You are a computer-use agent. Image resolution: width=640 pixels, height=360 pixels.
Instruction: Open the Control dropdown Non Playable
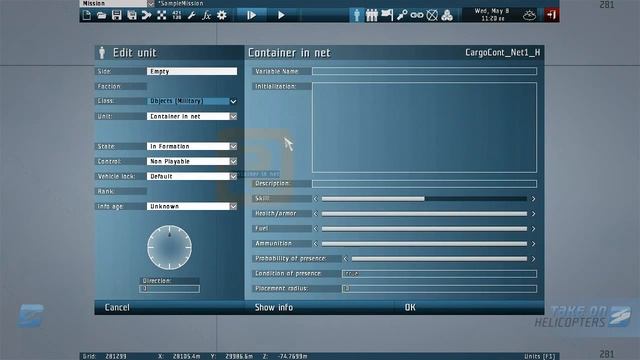[x=192, y=161]
